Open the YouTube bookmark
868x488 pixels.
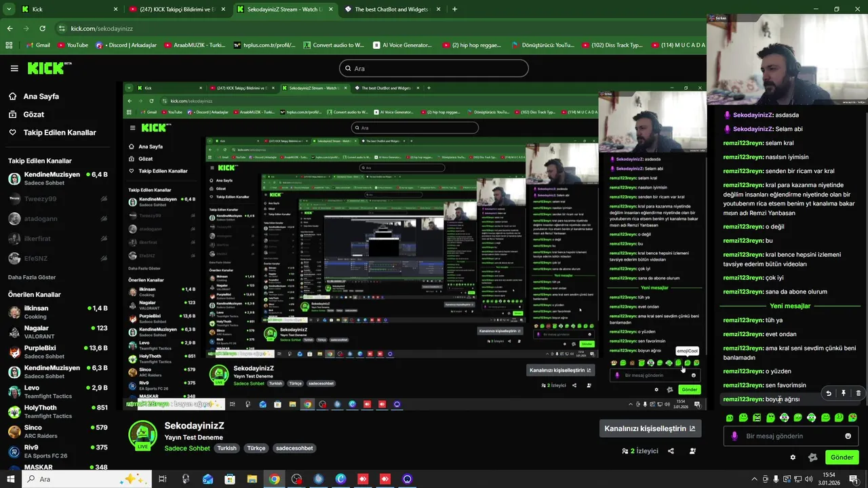pos(73,45)
